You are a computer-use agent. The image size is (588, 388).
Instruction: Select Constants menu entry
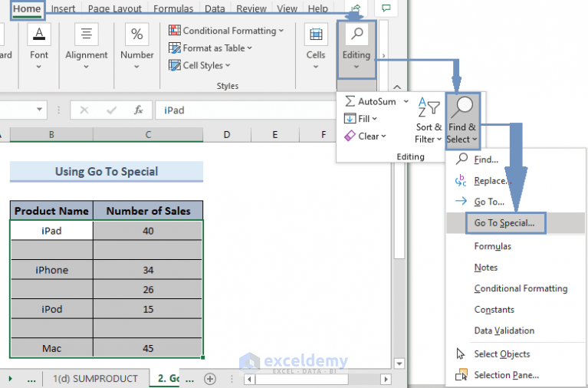pos(494,310)
